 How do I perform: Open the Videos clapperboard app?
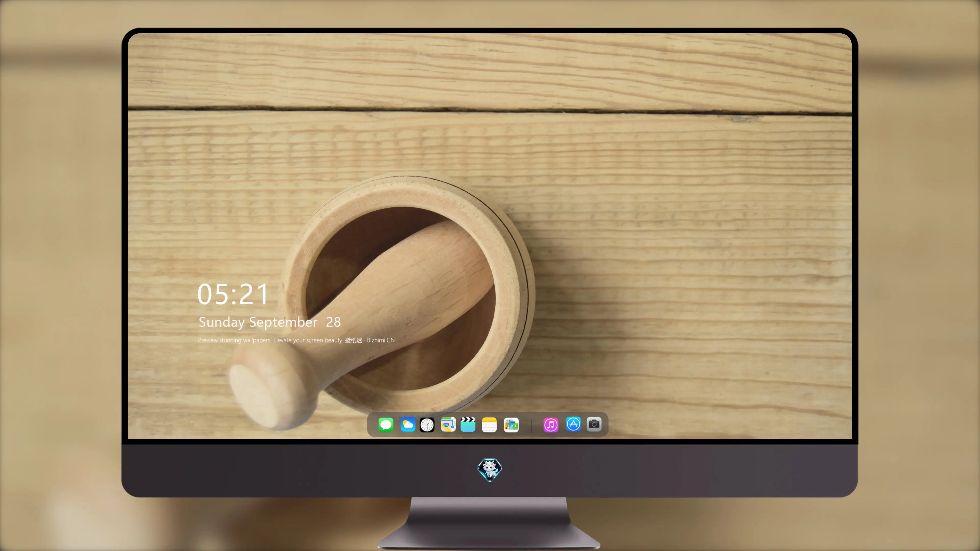468,424
